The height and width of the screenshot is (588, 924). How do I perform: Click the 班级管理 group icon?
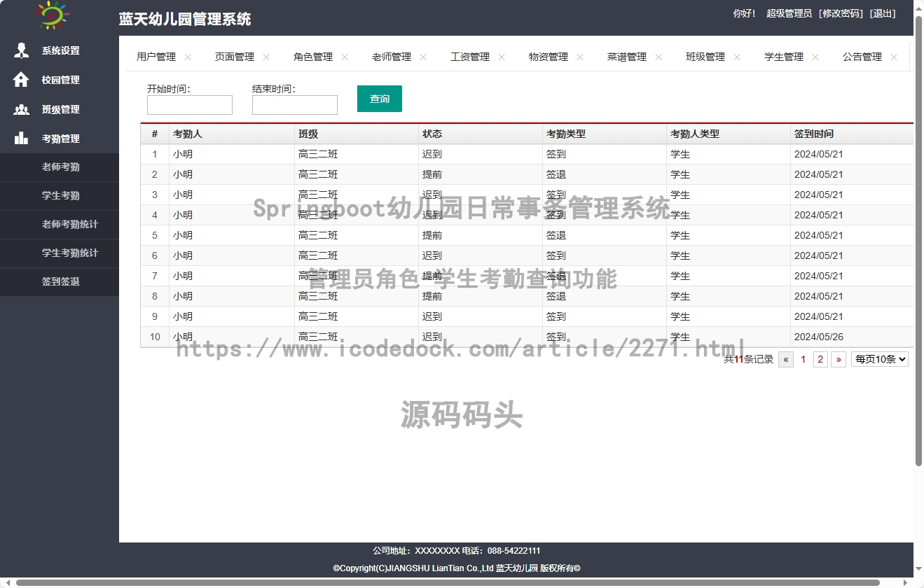click(22, 109)
